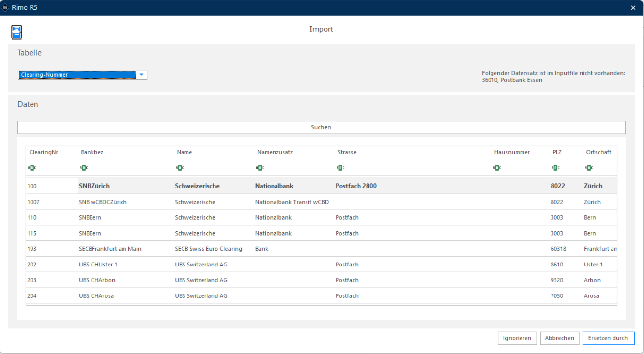Click PLZ value 60318
This screenshot has height=354, width=644.
click(558, 249)
